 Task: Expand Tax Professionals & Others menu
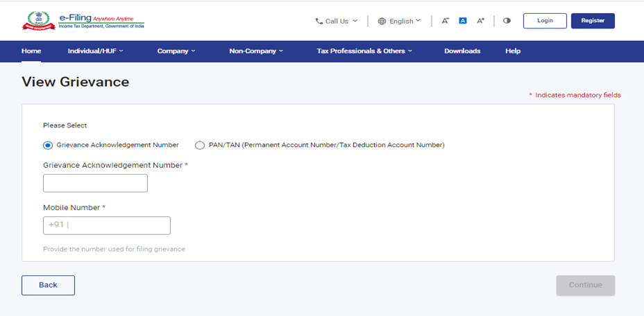(364, 51)
